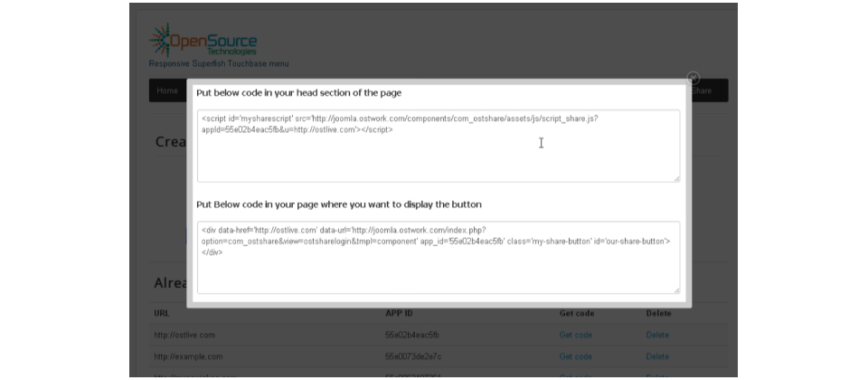868x380 pixels.
Task: Click Get code for example.com
Action: [x=576, y=356]
